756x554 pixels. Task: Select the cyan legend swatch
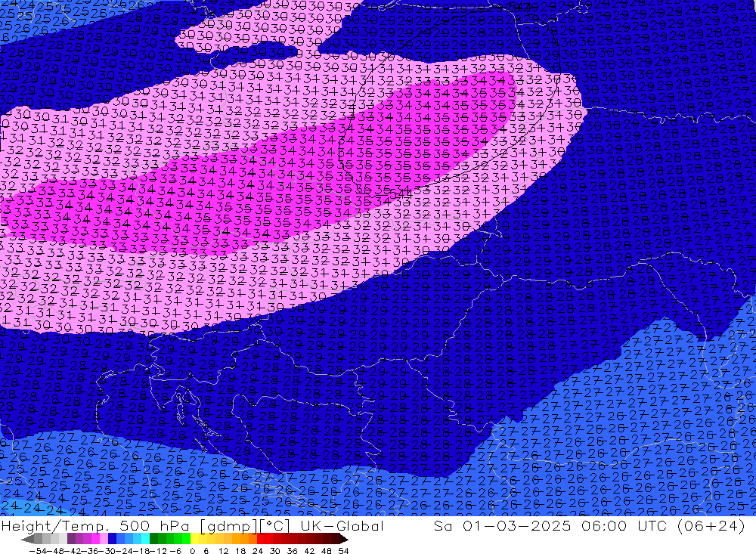(145, 539)
